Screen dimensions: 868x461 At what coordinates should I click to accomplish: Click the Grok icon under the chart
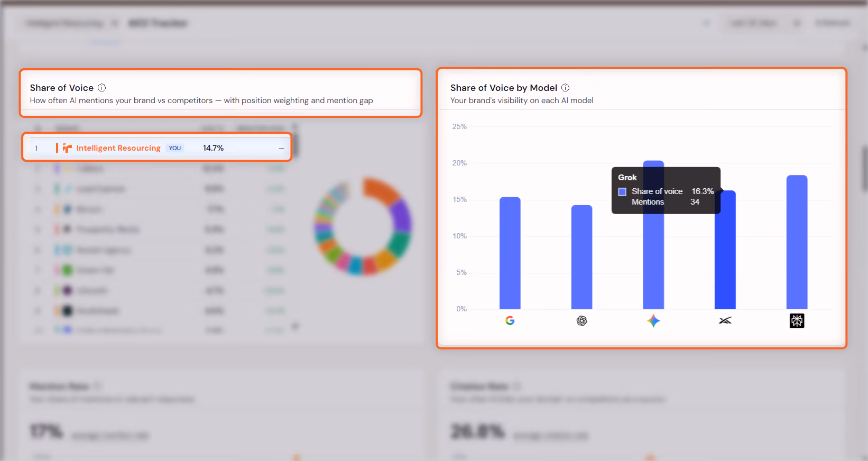(725, 321)
